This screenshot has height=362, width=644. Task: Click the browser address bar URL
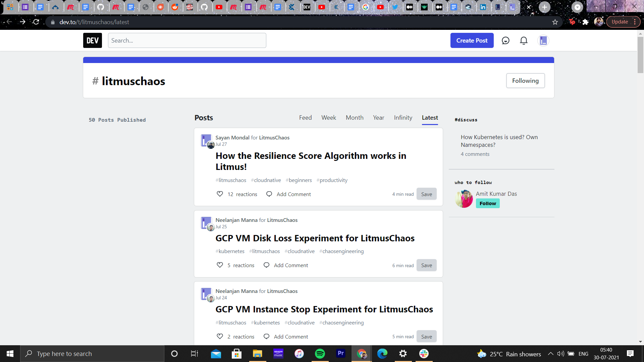pyautogui.click(x=94, y=22)
